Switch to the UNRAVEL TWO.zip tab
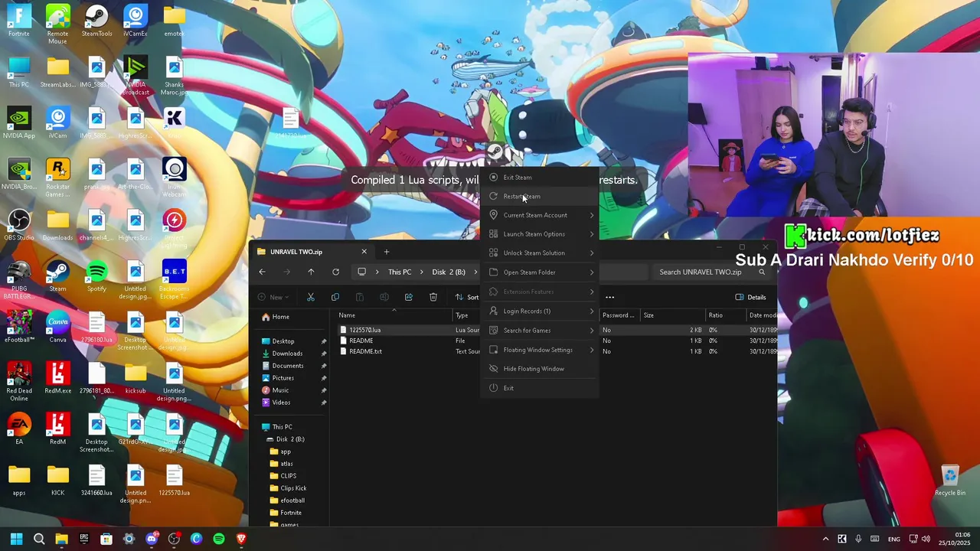Screen dimensions: 980x551 [312, 252]
